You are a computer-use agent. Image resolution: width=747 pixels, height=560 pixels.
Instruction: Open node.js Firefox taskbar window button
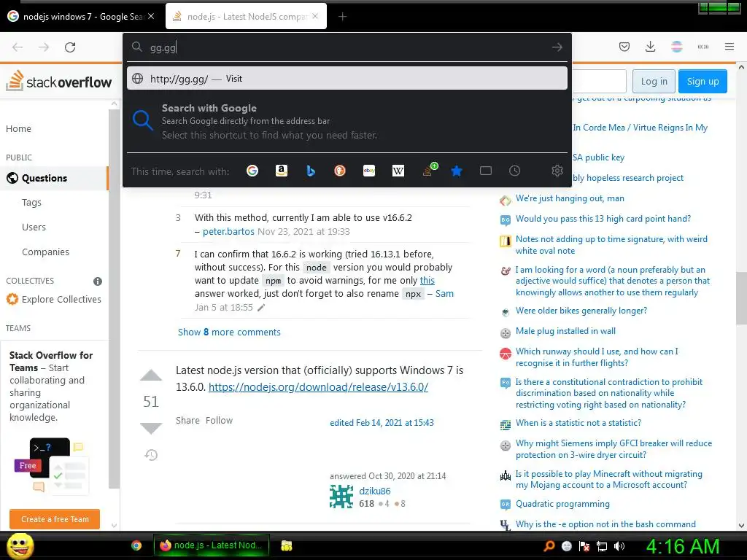click(212, 545)
